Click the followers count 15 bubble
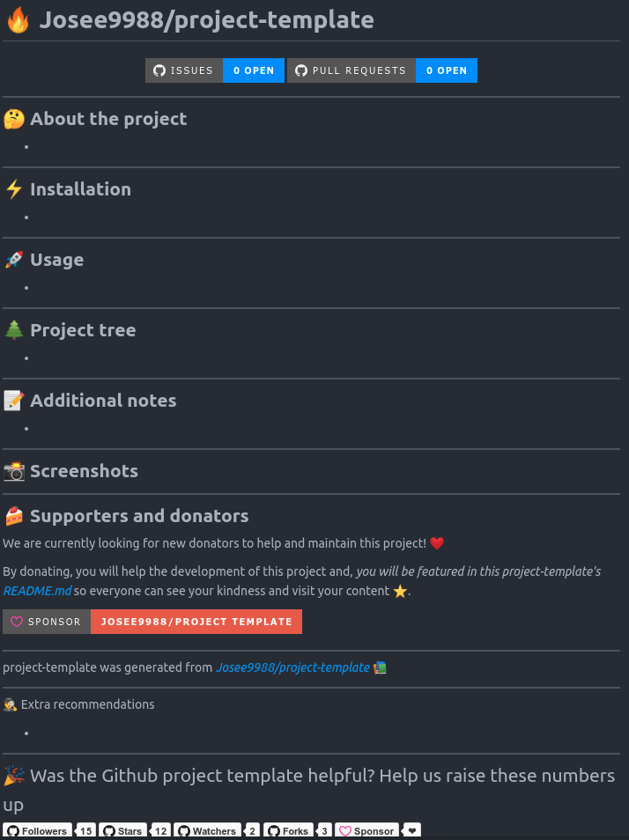Image resolution: width=629 pixels, height=840 pixels. point(85,830)
